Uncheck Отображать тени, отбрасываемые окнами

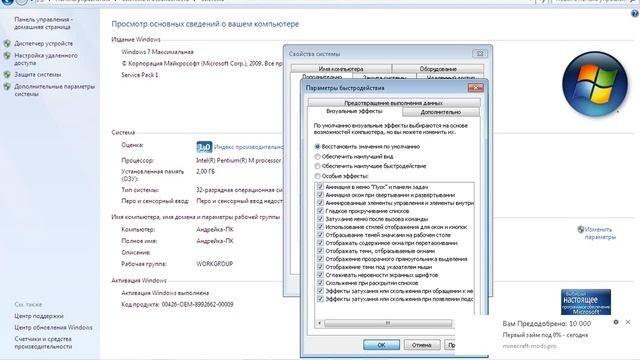(320, 251)
